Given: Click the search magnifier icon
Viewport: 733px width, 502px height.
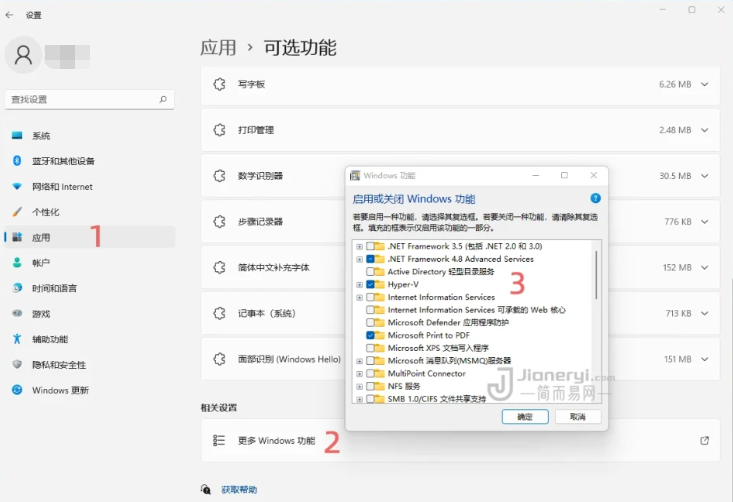Looking at the screenshot, I should tap(163, 99).
